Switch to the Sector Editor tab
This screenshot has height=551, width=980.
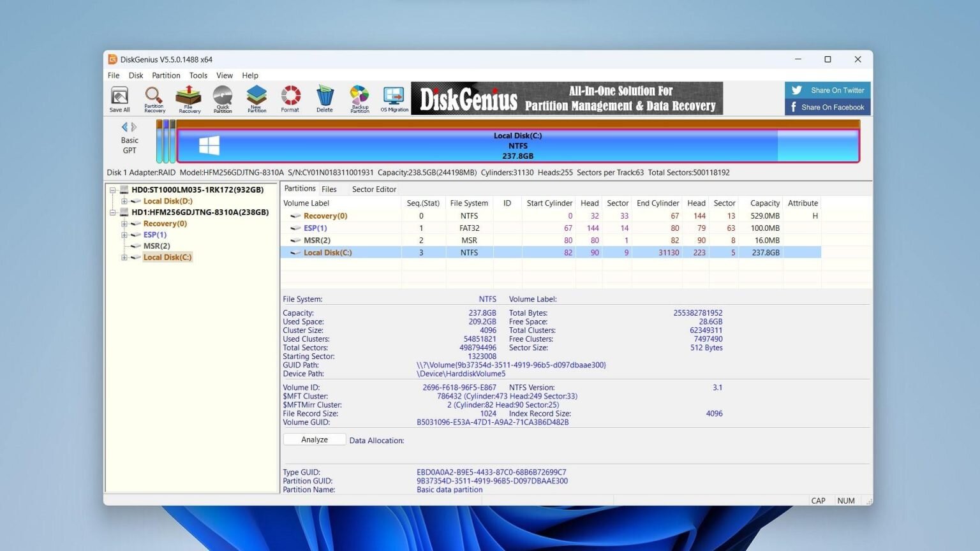point(374,189)
